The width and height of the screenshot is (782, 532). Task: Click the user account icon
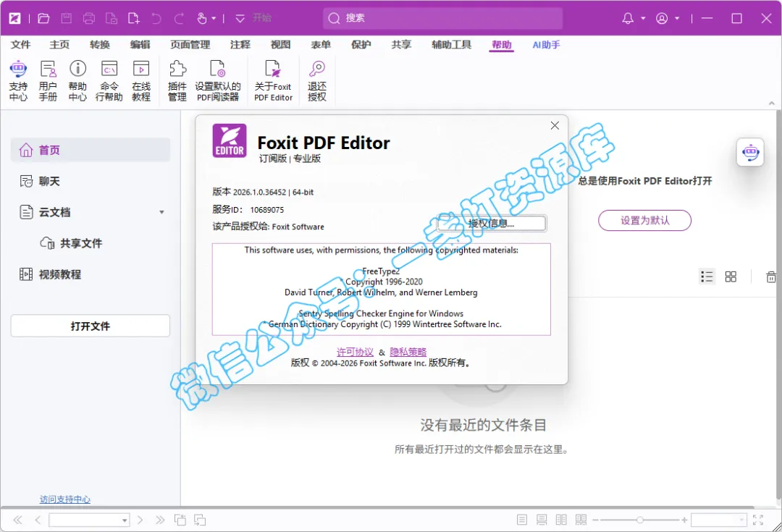(x=662, y=18)
